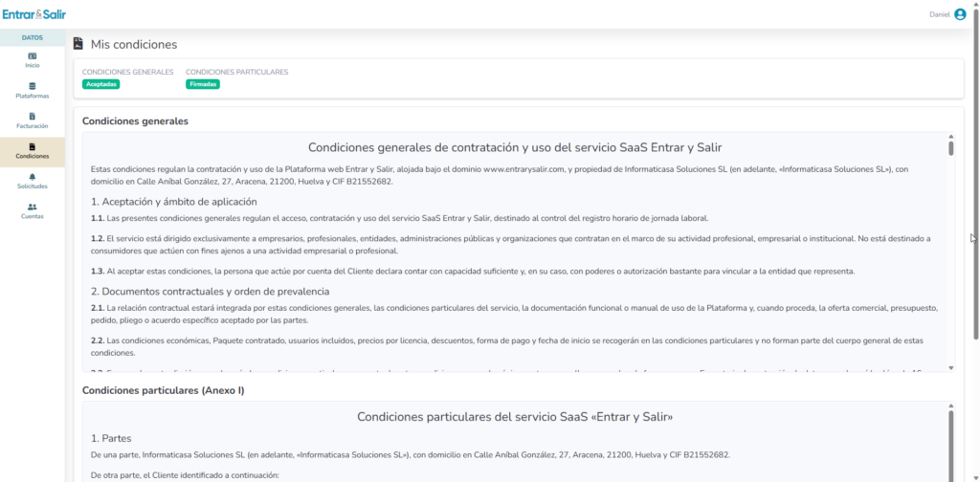980x482 pixels.
Task: Click the Firmadas status badge
Action: tap(203, 84)
